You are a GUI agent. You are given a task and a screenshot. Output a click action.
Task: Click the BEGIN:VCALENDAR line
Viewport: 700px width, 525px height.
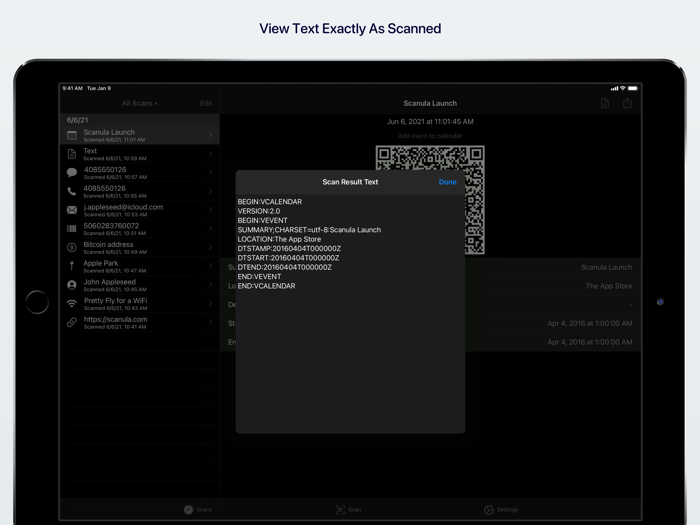(x=270, y=202)
